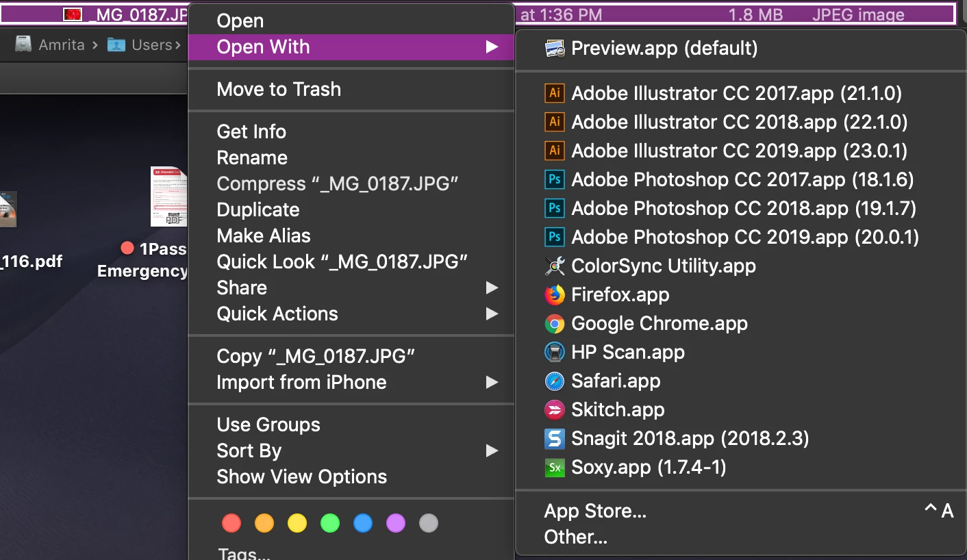Apply the green tag color
Viewport: 967px width, 560px height.
coord(330,523)
